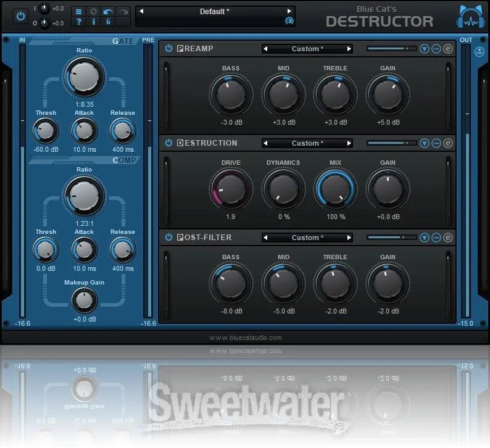Click the Destruction header slider
This screenshot has height=448, width=490.
click(x=391, y=143)
